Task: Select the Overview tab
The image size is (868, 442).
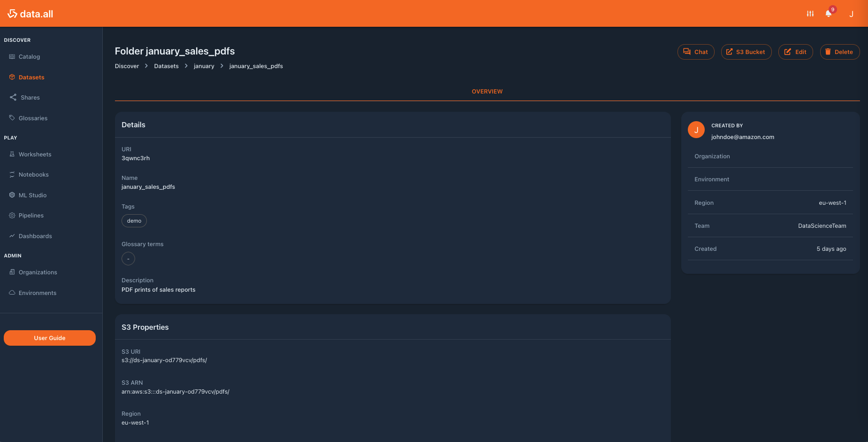Action: pos(487,92)
